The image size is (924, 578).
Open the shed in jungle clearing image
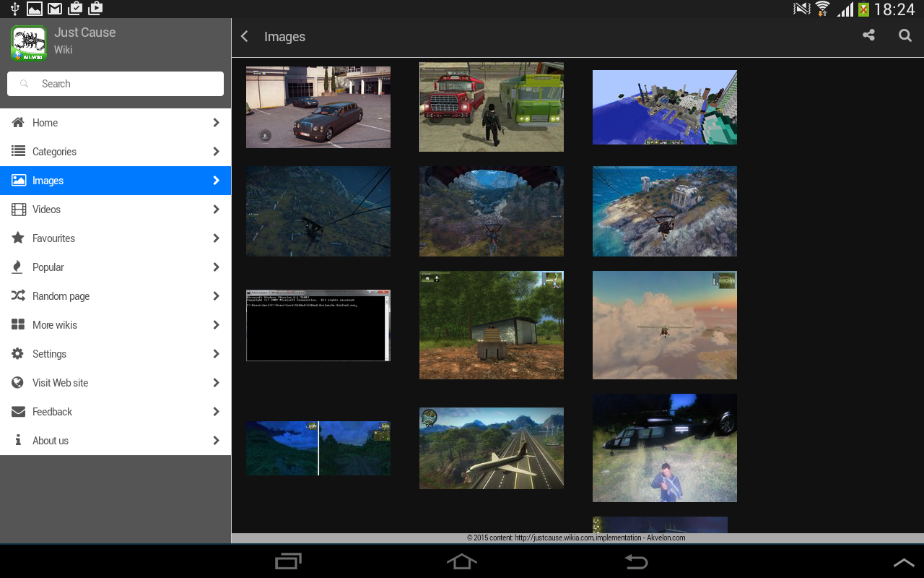click(x=492, y=325)
